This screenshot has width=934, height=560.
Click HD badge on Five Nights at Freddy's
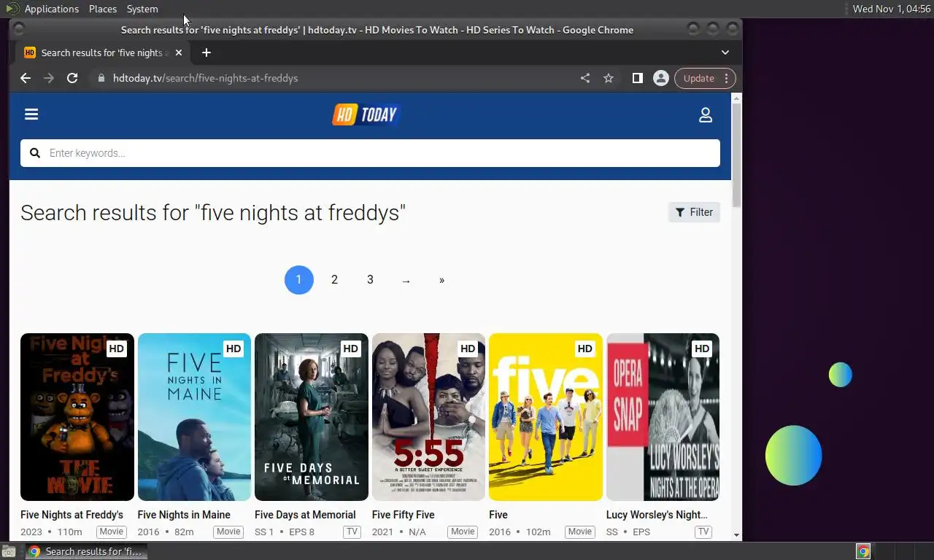click(x=116, y=349)
